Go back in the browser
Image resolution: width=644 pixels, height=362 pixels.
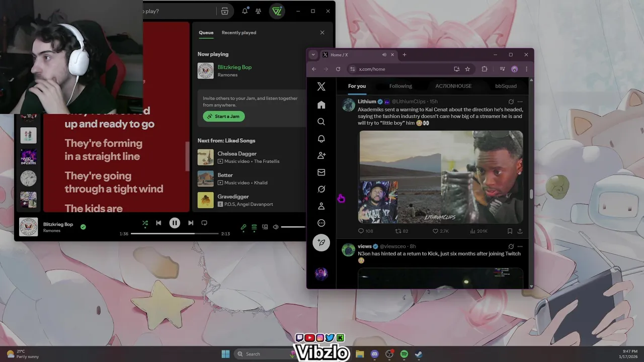click(314, 69)
